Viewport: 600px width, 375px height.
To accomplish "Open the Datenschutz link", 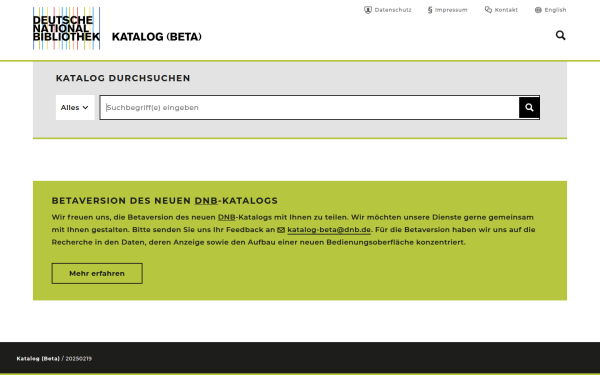I will 388,10.
